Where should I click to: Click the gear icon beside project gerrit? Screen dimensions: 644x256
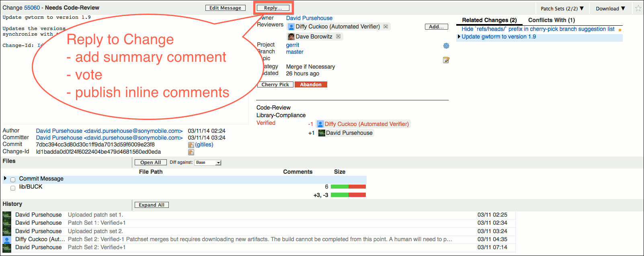tap(446, 46)
